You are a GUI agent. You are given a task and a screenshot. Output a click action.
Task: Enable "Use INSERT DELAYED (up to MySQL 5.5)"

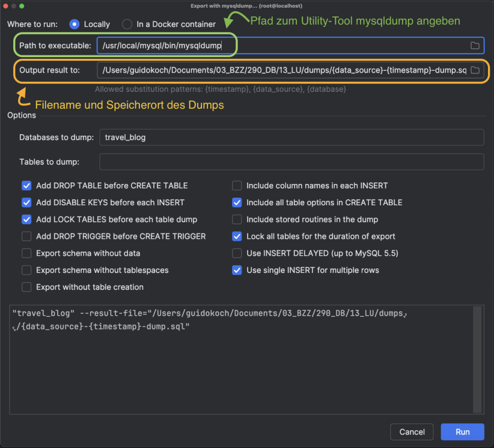pyautogui.click(x=237, y=253)
